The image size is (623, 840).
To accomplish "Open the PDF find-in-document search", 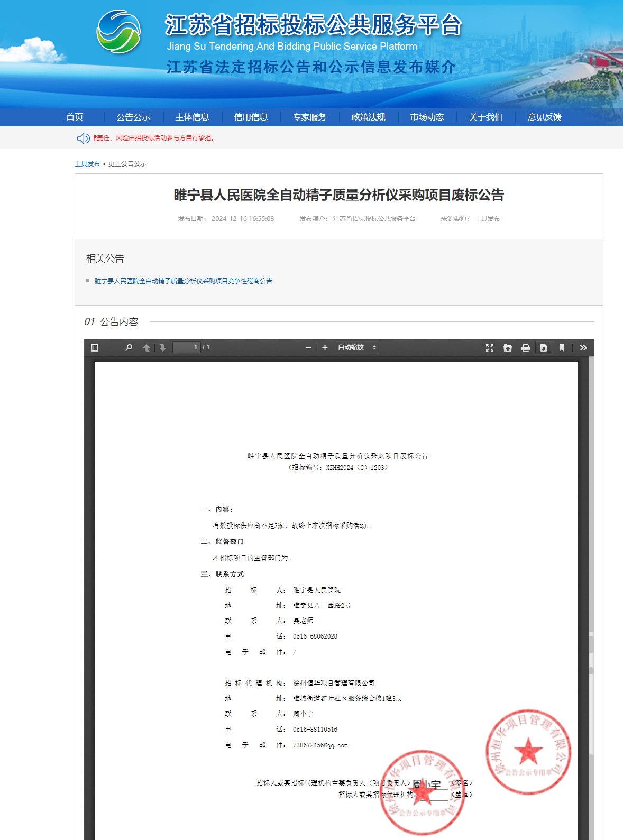I will coord(129,347).
